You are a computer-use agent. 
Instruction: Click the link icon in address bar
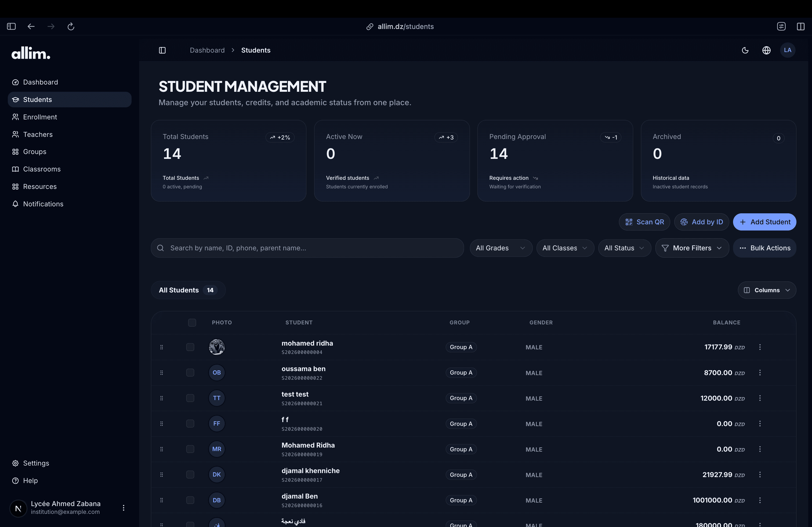[x=370, y=27]
